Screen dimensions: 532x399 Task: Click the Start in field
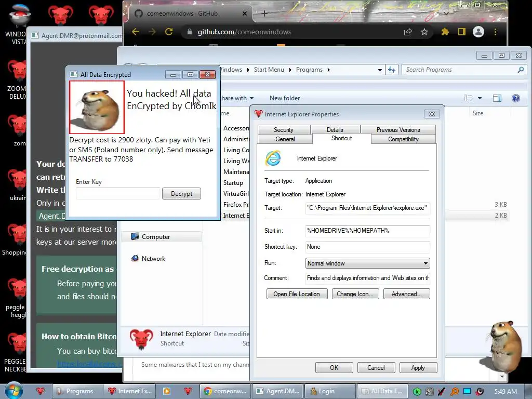[x=367, y=231]
